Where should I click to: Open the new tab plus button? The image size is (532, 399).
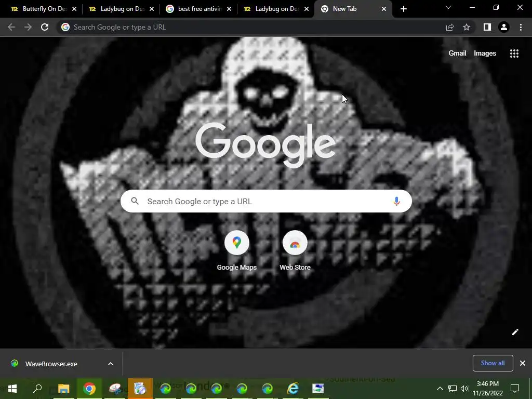(403, 9)
